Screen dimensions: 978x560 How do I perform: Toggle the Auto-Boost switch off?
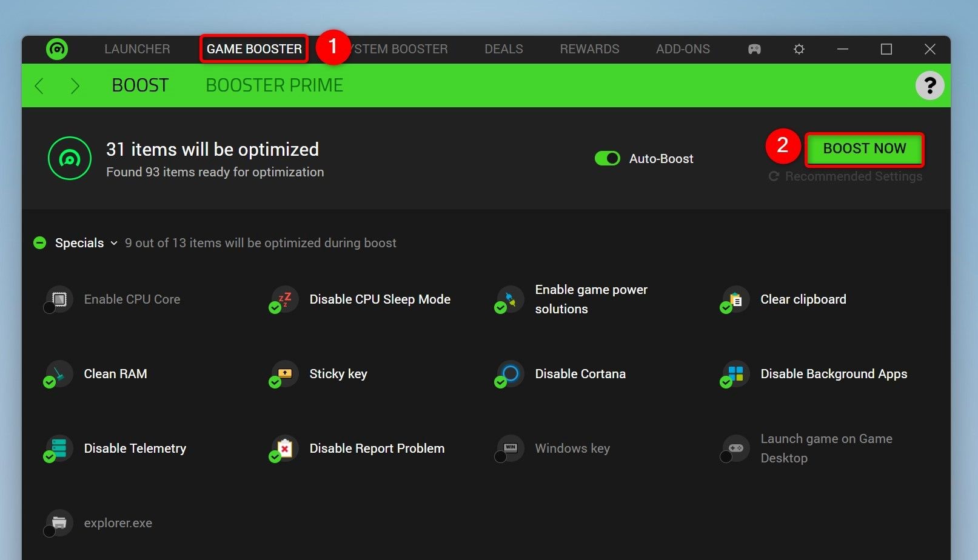607,159
